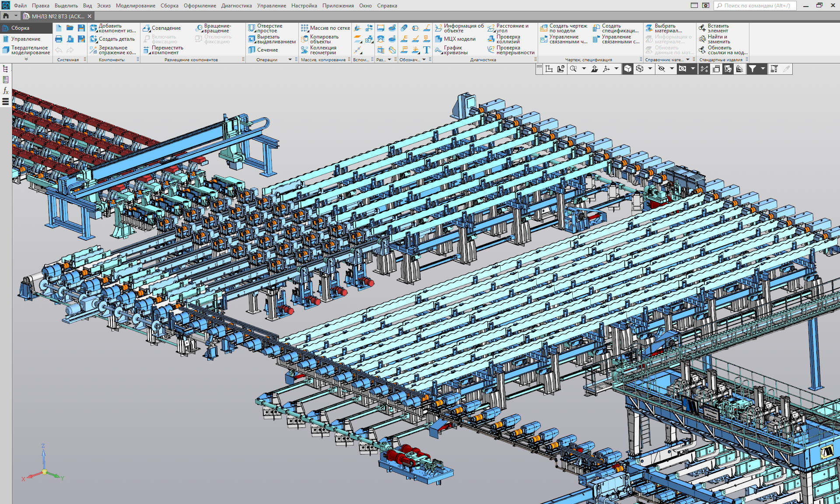
Task: Click Создать чертеж по модели button
Action: tap(563, 28)
